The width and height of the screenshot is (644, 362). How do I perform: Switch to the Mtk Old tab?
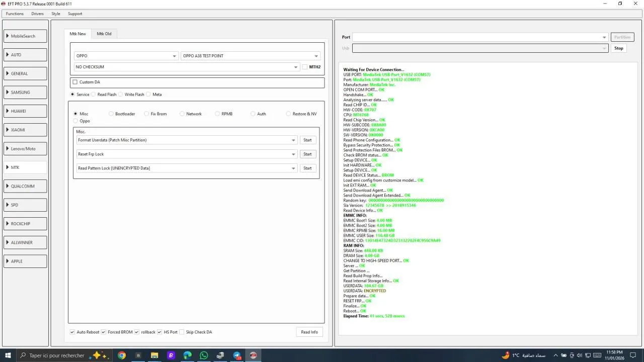point(104,34)
